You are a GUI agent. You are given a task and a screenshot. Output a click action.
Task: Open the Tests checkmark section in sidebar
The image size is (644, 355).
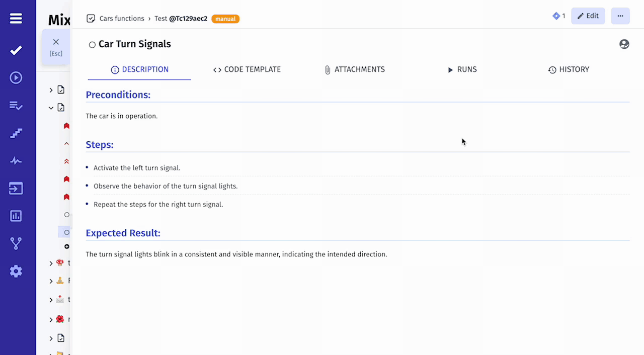(x=16, y=50)
